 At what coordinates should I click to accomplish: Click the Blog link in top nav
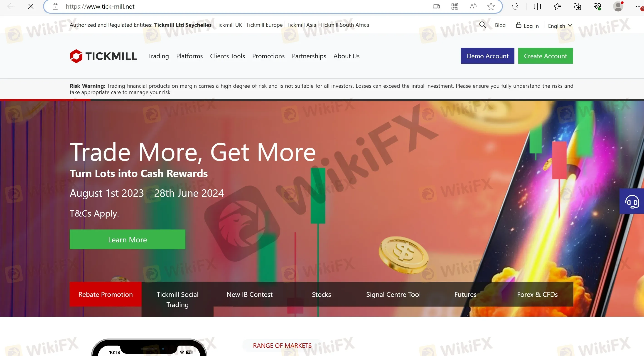pos(501,24)
